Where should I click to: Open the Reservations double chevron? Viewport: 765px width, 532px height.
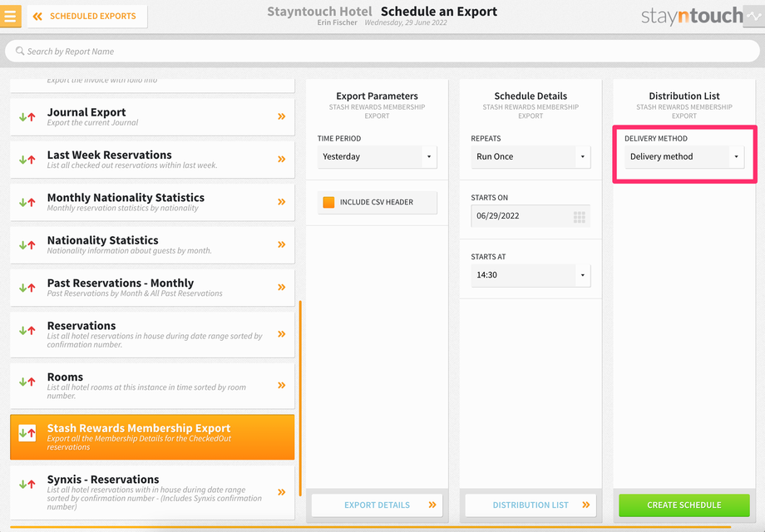point(282,334)
